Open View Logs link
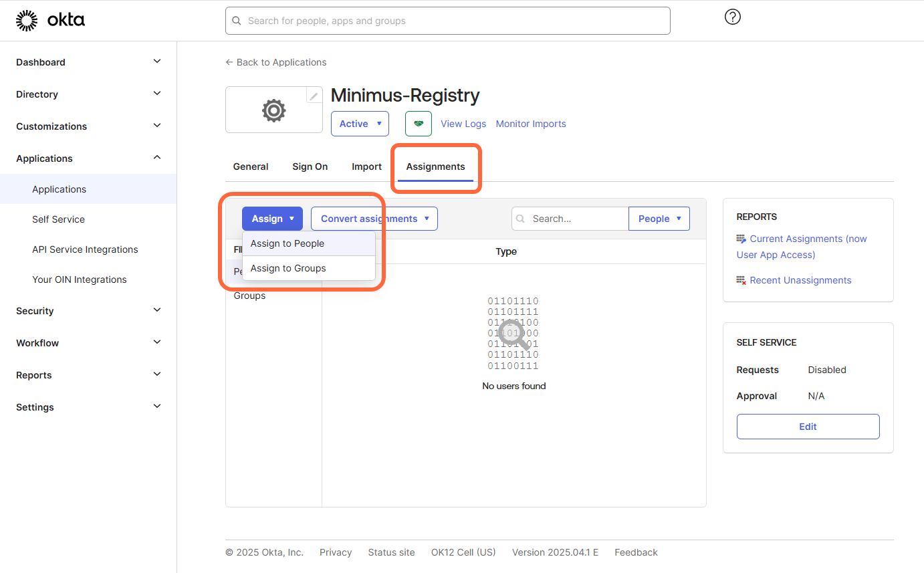 pos(463,124)
